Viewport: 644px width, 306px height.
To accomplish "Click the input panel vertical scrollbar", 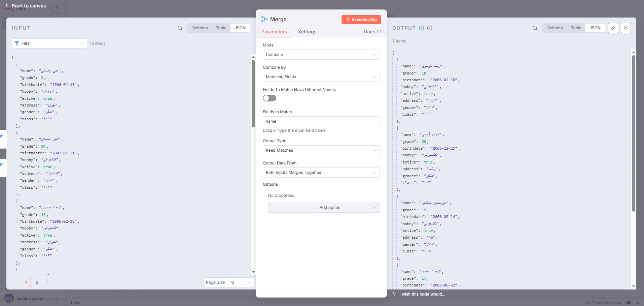I will (x=253, y=94).
